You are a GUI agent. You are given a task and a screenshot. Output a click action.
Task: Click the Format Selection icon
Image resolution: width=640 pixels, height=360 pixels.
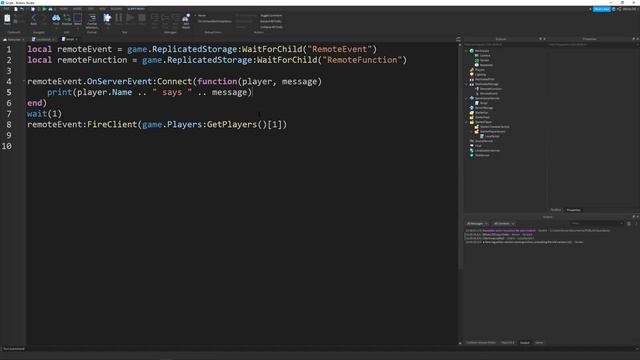(x=92, y=18)
